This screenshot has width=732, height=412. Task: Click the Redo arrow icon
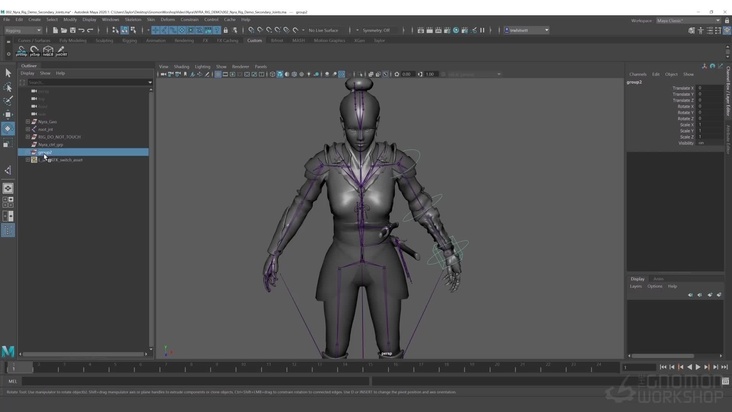(90, 30)
